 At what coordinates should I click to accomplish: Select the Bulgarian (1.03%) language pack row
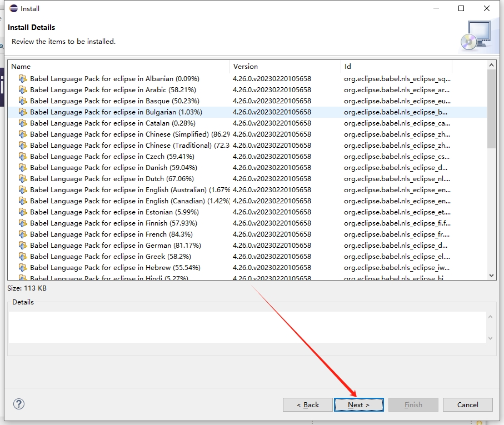247,112
